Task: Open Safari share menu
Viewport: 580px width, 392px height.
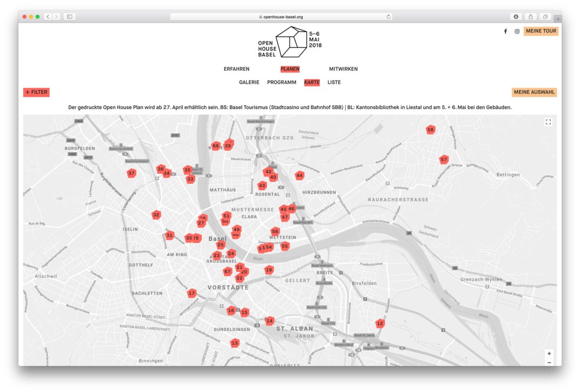Action: pyautogui.click(x=530, y=17)
